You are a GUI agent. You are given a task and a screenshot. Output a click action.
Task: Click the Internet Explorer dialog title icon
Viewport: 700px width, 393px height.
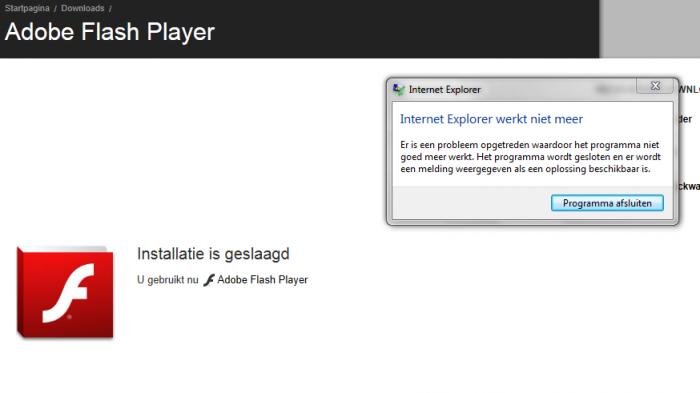(x=398, y=89)
